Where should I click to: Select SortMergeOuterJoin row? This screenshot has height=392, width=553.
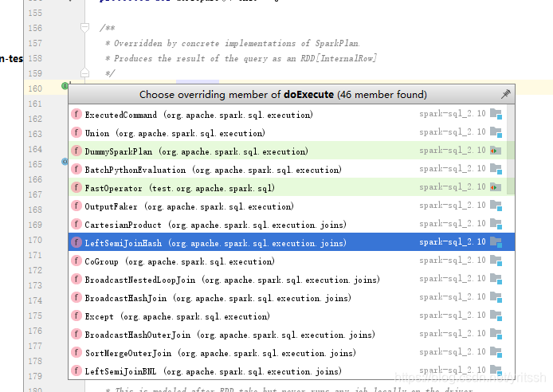tap(292, 352)
